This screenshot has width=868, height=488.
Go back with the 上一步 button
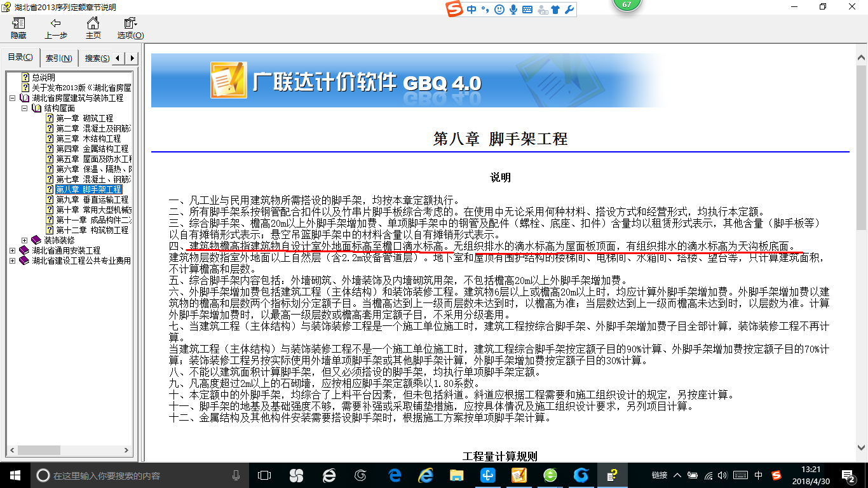(56, 28)
